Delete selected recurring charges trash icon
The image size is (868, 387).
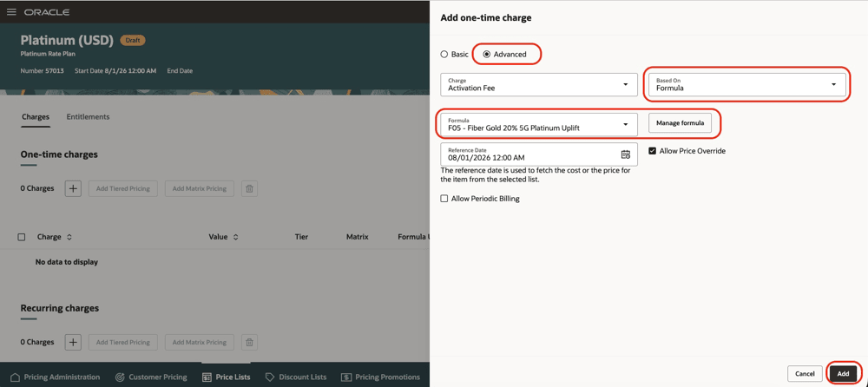(249, 342)
